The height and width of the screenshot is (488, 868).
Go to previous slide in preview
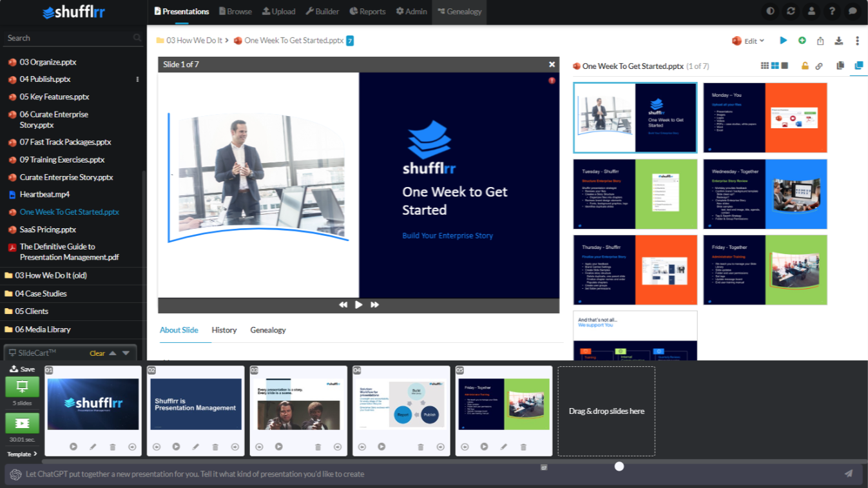(343, 305)
